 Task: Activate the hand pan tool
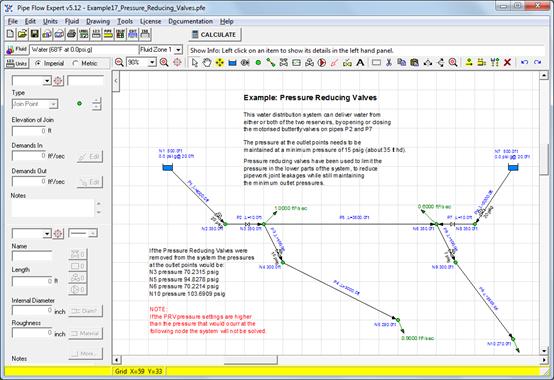[207, 63]
